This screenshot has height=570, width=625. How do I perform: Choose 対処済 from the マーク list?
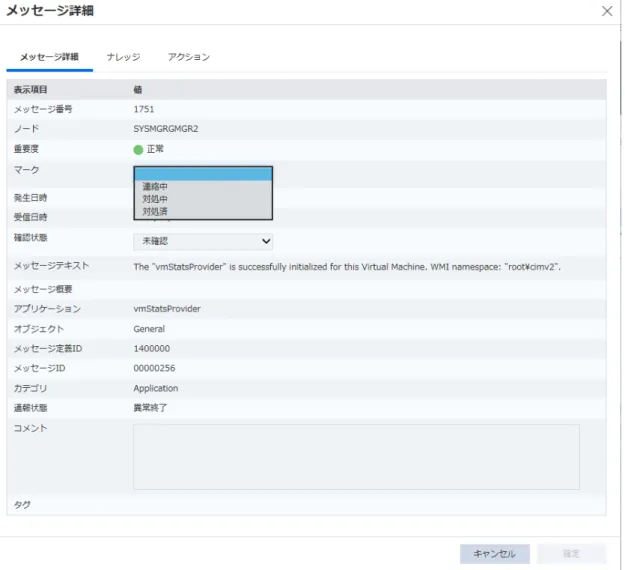coord(203,211)
